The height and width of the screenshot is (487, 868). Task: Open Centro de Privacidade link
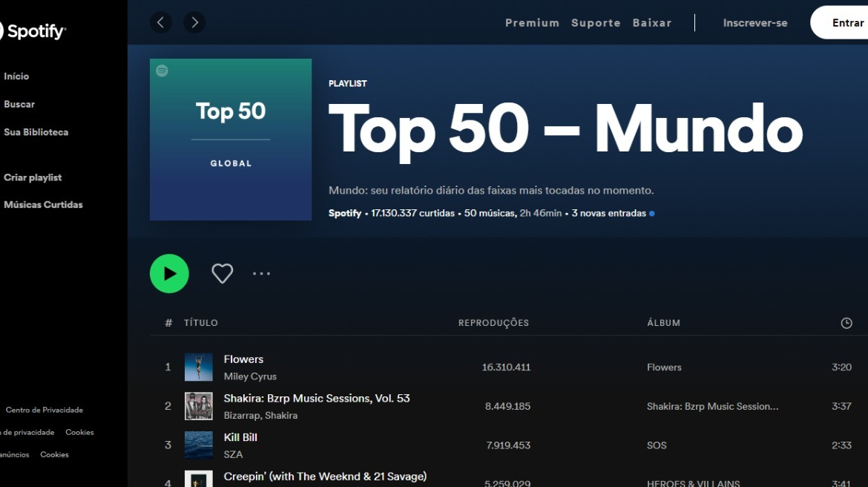[x=45, y=410]
